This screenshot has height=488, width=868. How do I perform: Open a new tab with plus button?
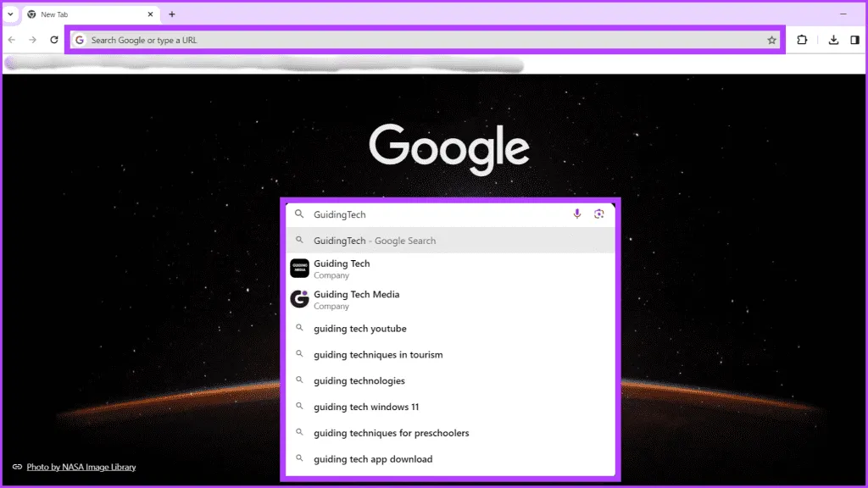[172, 14]
